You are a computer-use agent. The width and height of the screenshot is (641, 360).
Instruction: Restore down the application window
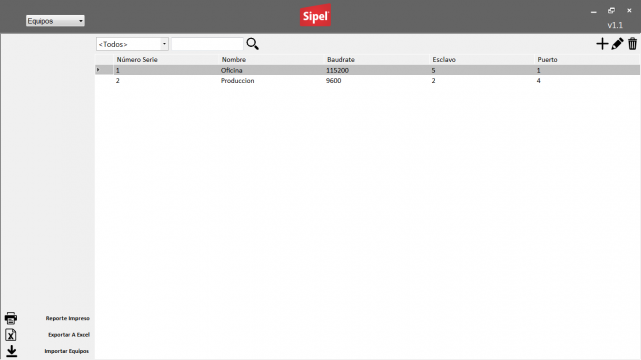[x=611, y=11]
